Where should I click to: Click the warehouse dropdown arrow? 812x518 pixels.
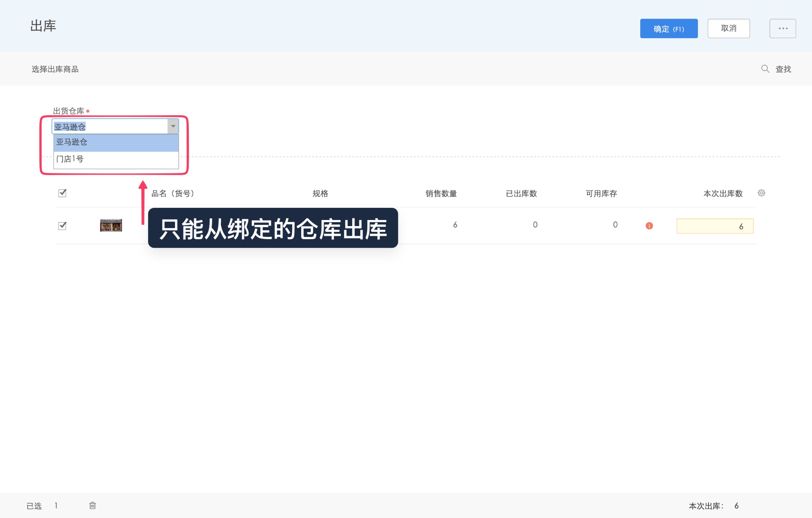coord(173,126)
